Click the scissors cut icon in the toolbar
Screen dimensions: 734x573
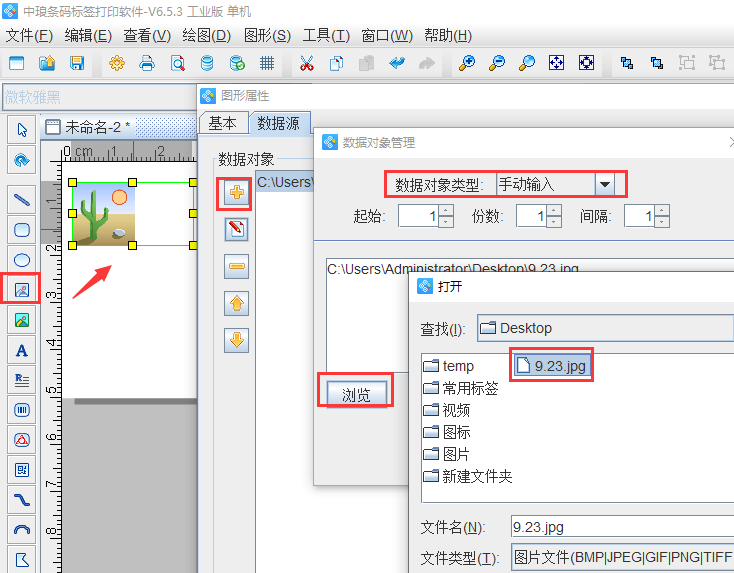tap(306, 63)
